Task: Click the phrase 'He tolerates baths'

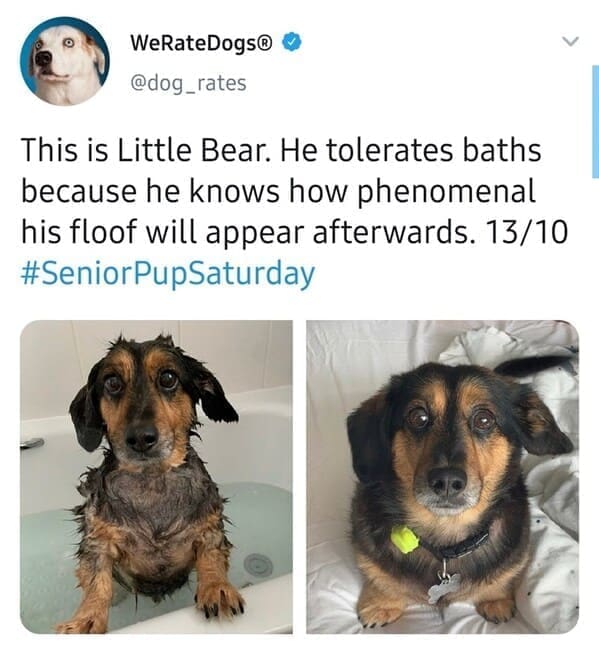Action: [411, 150]
